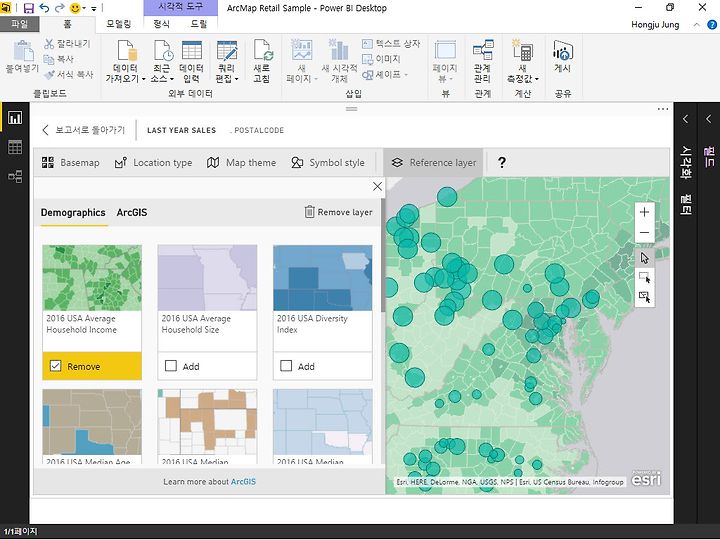
Task: Select 2016 USA Median Age thumbnail
Action: (x=92, y=422)
